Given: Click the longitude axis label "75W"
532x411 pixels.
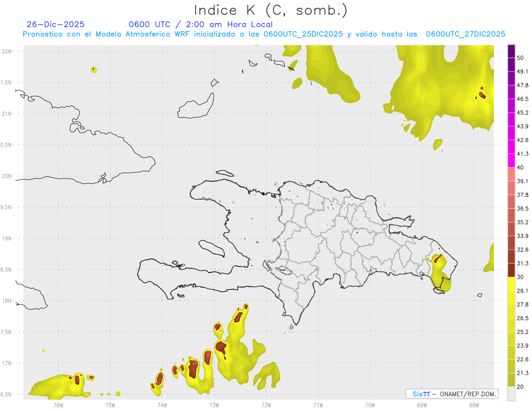Looking at the screenshot, I should pyautogui.click(x=110, y=405).
